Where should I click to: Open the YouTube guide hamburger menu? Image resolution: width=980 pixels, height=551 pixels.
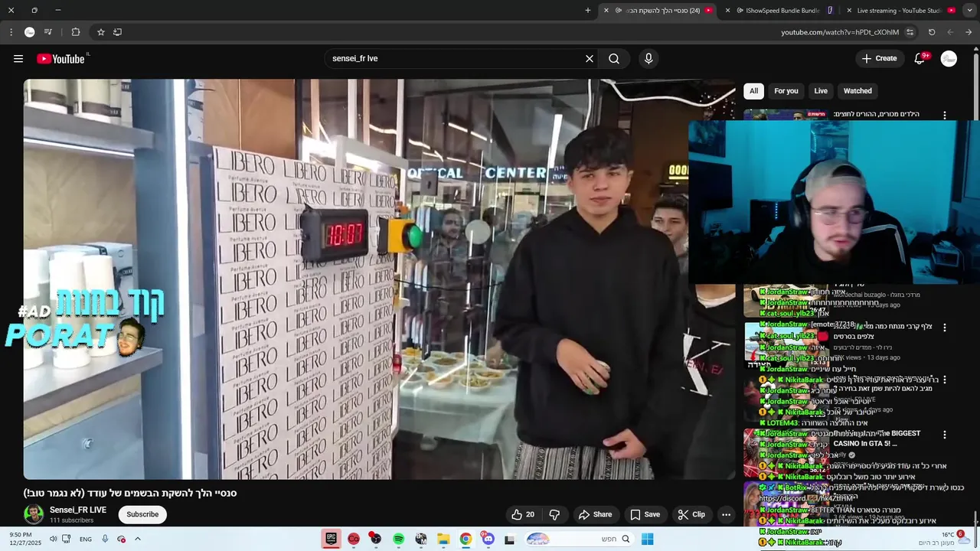(x=18, y=59)
